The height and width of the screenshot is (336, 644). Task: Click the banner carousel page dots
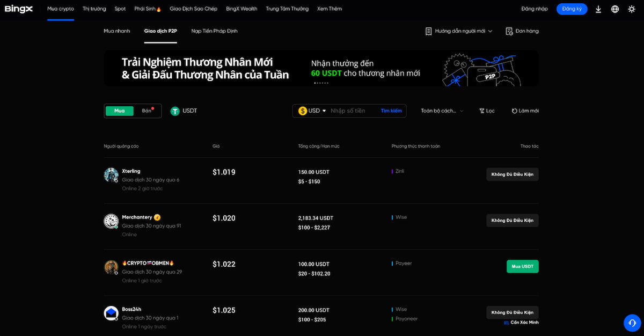click(321, 83)
